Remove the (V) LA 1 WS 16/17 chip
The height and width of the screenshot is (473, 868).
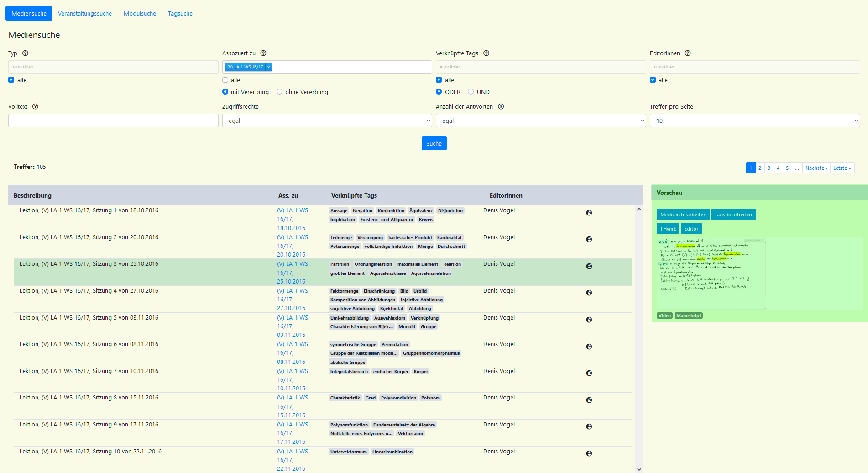(x=269, y=67)
